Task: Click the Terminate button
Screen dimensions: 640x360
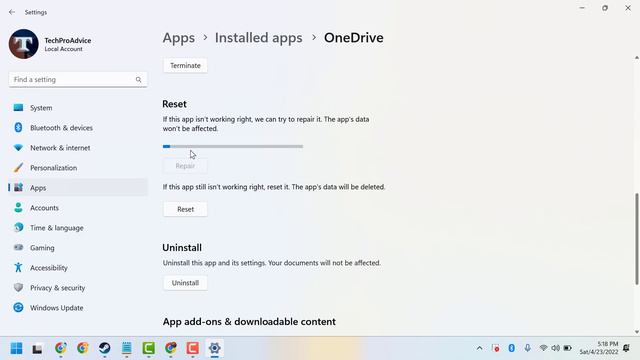Action: tap(185, 65)
